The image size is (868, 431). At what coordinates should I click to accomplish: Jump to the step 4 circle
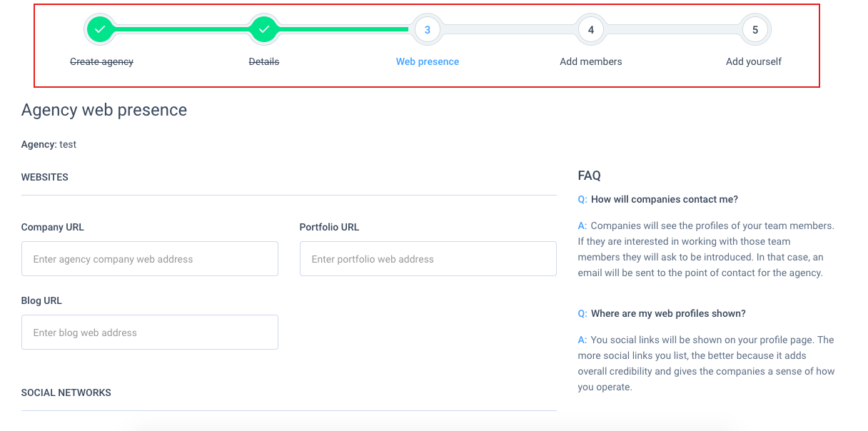pos(591,30)
